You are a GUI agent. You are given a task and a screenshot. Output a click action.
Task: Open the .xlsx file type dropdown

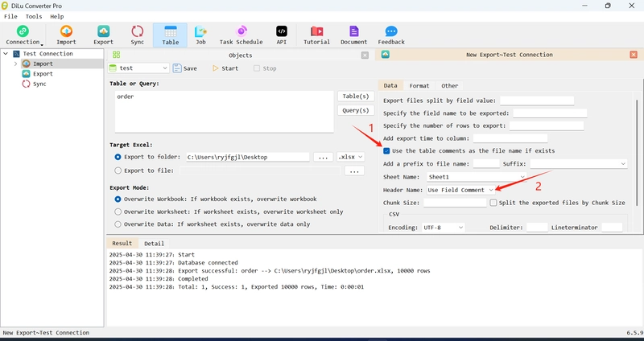coord(350,157)
